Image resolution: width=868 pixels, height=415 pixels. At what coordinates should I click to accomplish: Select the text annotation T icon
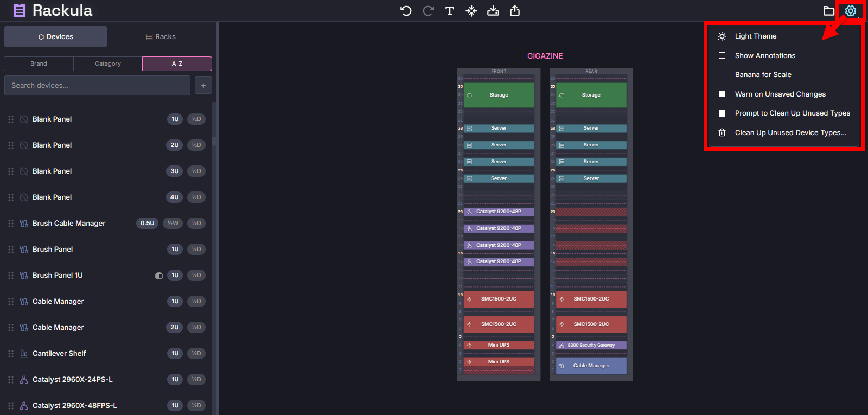(450, 11)
